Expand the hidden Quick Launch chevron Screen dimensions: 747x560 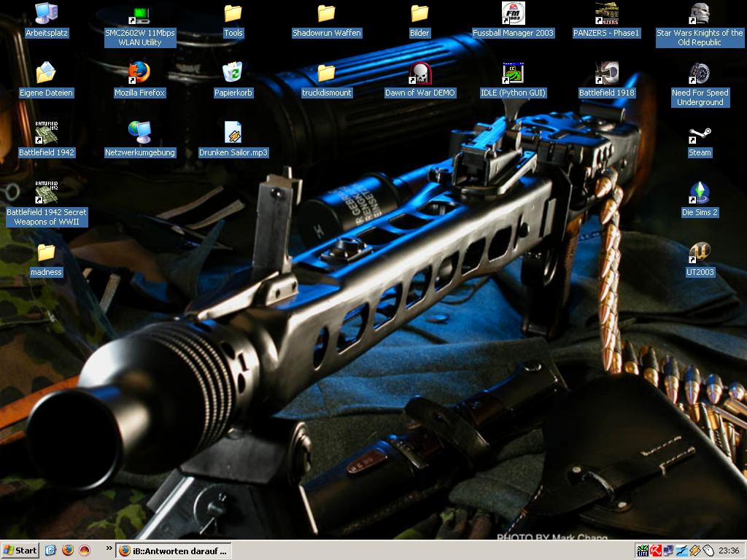click(x=109, y=548)
